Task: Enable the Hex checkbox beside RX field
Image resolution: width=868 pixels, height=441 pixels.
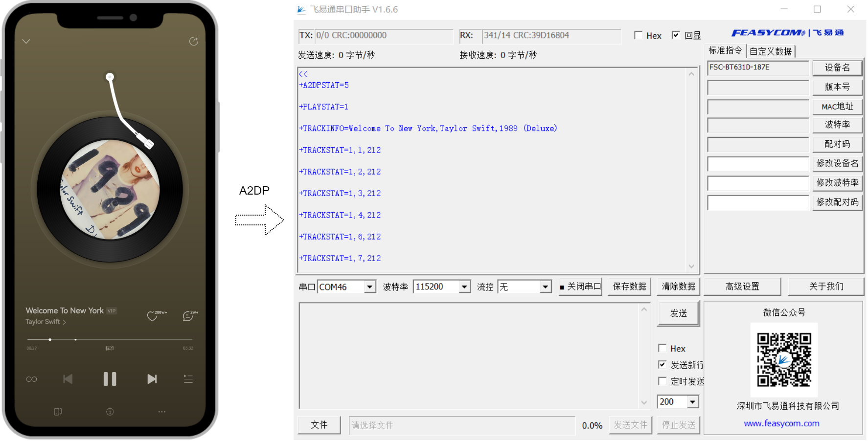Action: click(639, 35)
